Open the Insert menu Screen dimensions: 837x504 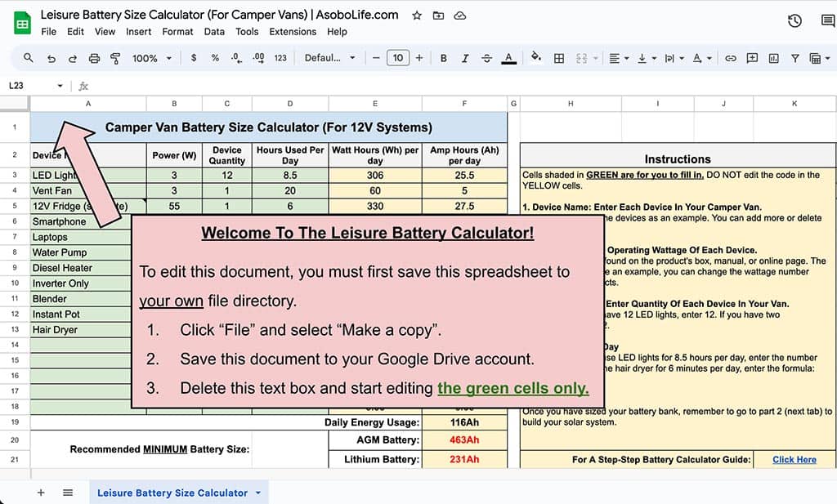click(138, 32)
